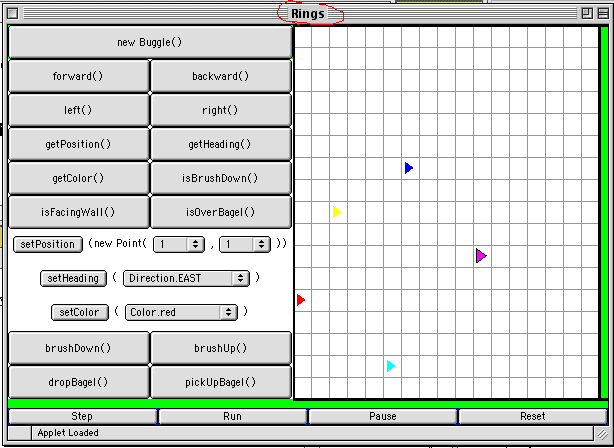The width and height of the screenshot is (614, 448).
Task: Click the Step button
Action: click(x=82, y=416)
